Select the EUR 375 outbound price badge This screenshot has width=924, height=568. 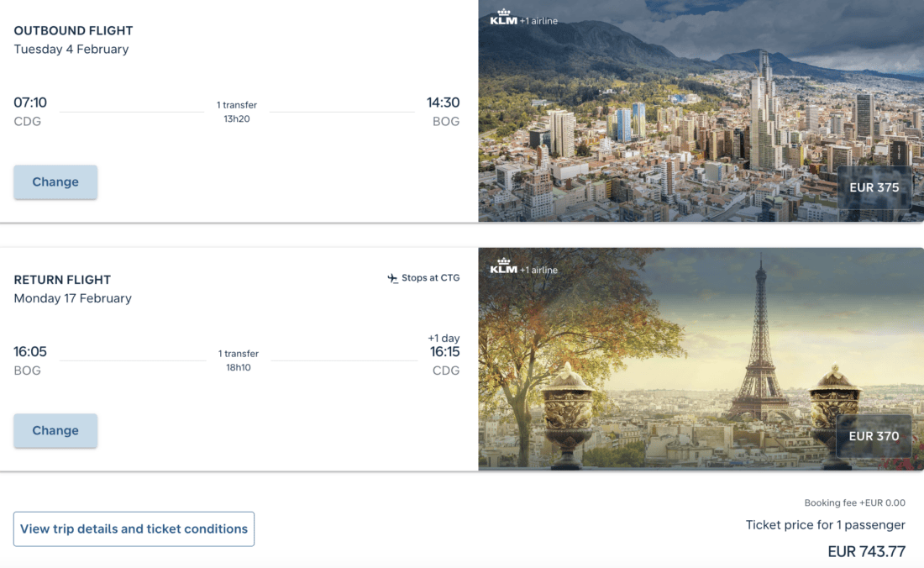pos(874,188)
